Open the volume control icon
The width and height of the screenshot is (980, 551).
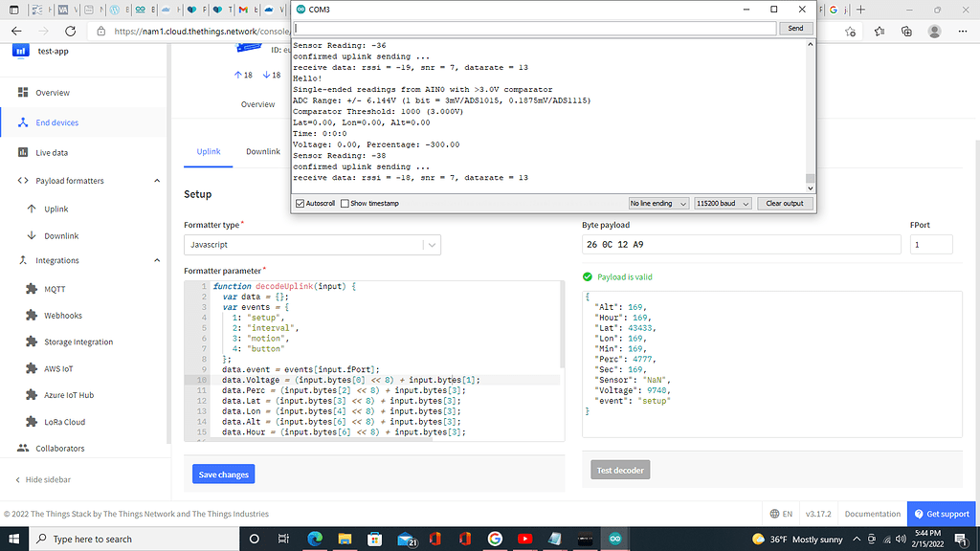(x=901, y=539)
